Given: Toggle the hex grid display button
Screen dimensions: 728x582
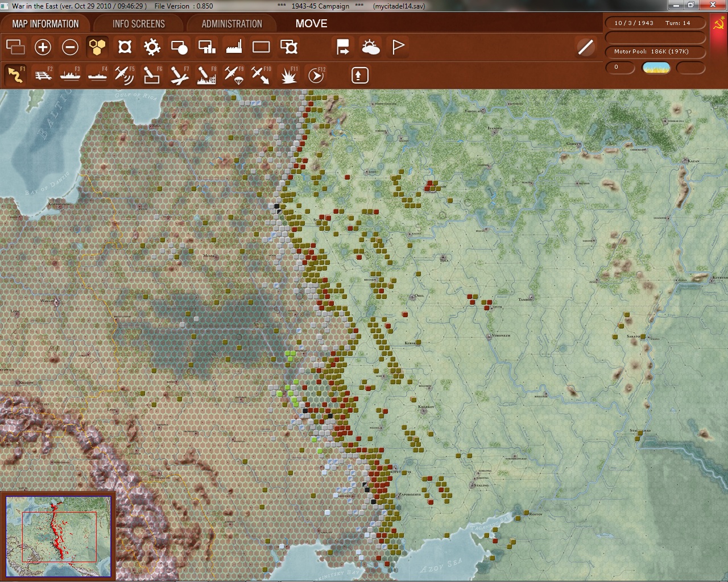Looking at the screenshot, I should click(x=97, y=47).
